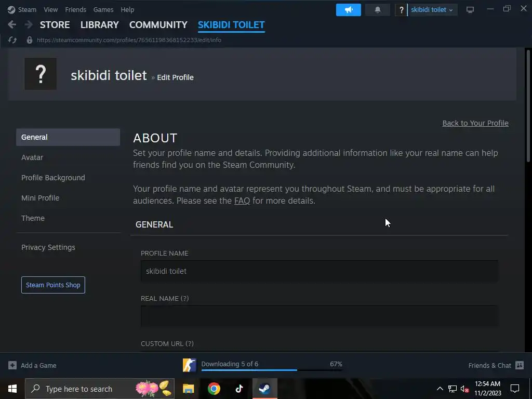The height and width of the screenshot is (399, 532).
Task: Open File Explorer from taskbar
Action: coord(188,389)
